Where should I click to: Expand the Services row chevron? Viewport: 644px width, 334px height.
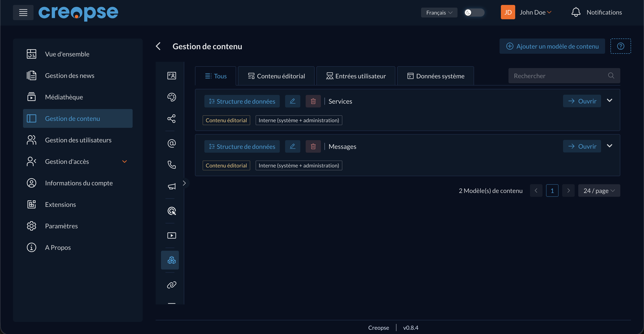pyautogui.click(x=610, y=101)
